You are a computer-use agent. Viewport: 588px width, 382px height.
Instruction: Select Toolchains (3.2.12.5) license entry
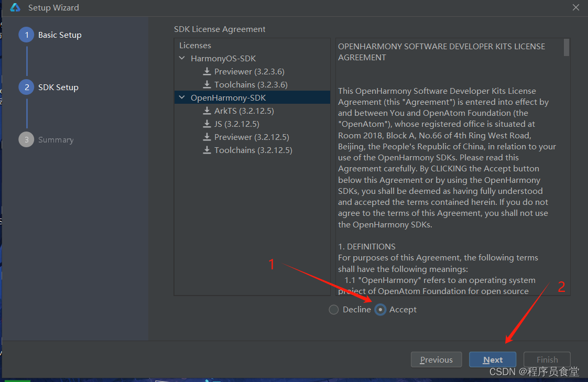[253, 150]
